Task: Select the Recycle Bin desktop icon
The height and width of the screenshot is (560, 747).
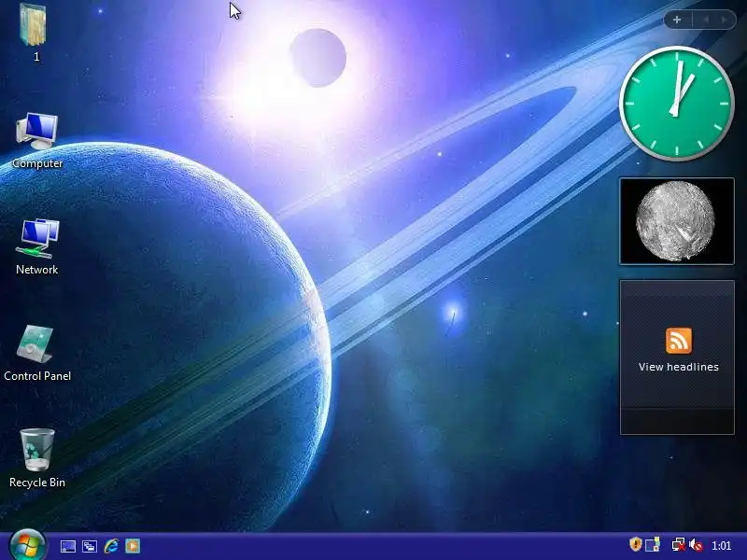Action: pos(37,458)
